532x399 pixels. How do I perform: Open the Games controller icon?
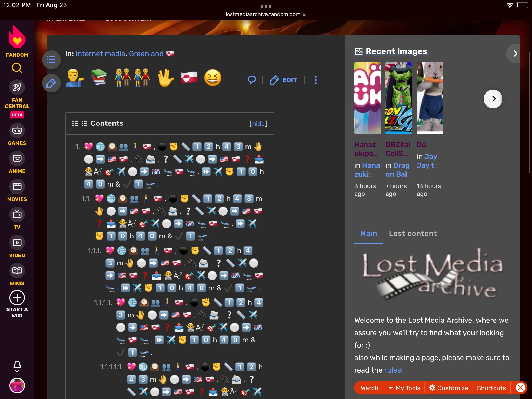coord(17,130)
